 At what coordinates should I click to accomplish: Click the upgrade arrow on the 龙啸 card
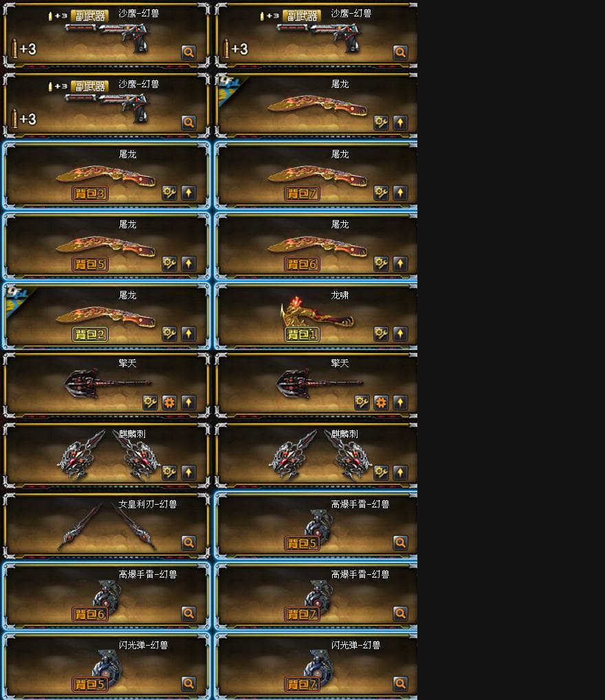tap(400, 333)
